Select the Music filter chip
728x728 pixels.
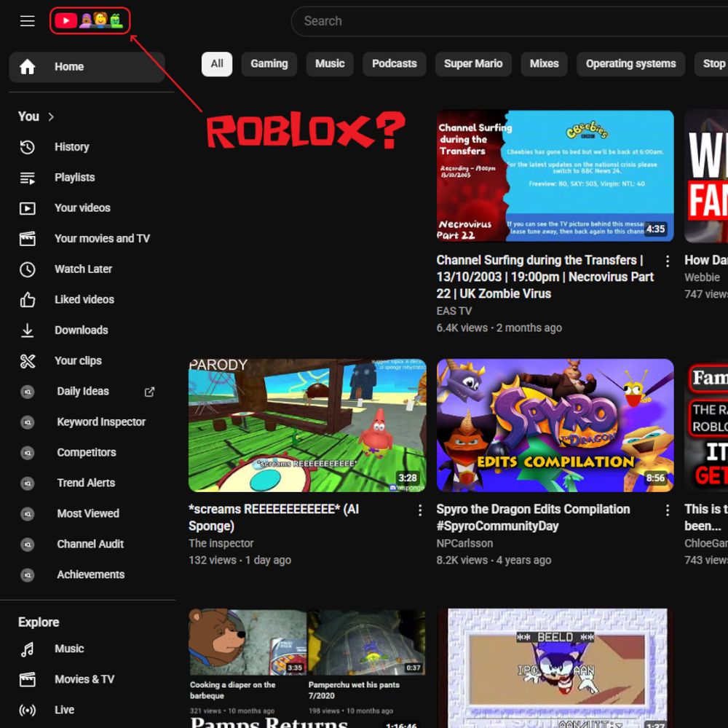pos(330,64)
